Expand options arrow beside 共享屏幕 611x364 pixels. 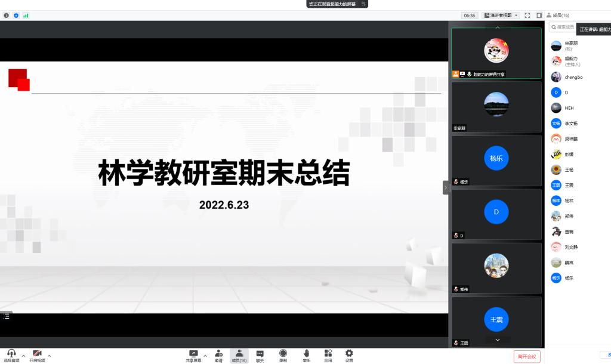point(205,356)
